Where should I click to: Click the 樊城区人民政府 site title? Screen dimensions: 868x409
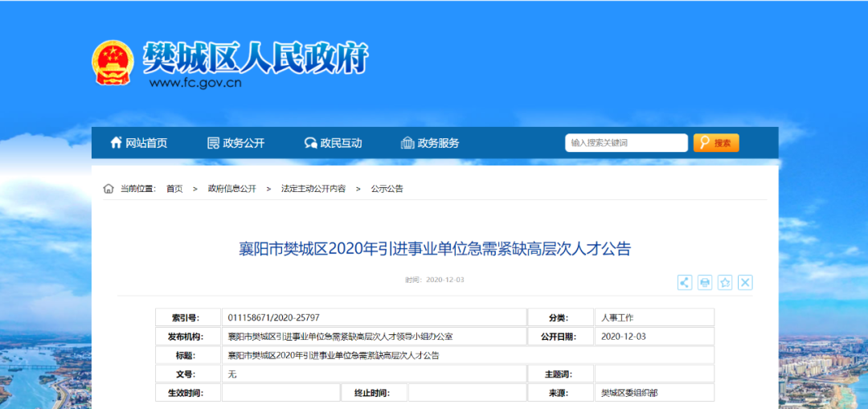coord(255,55)
